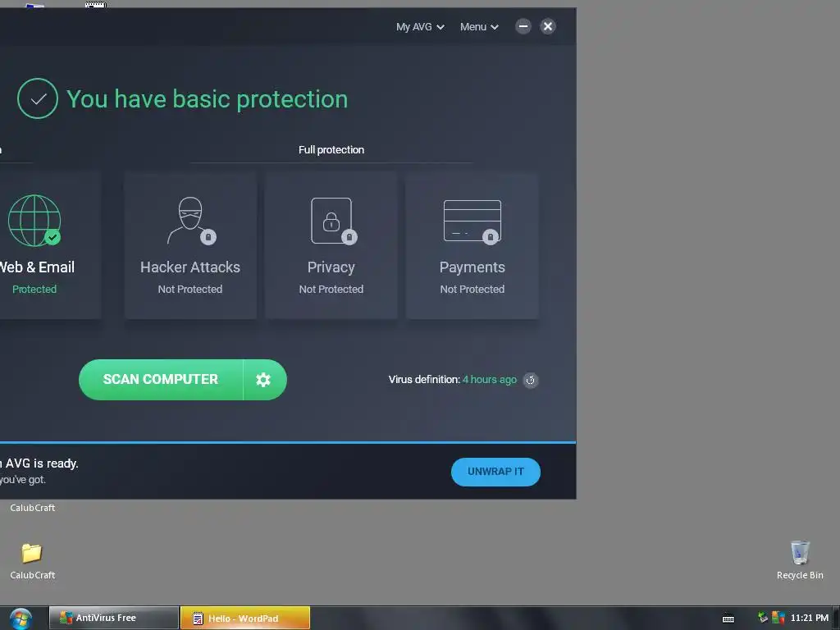840x630 pixels.
Task: Click the AVG tray icon beside the clock
Action: (x=778, y=618)
